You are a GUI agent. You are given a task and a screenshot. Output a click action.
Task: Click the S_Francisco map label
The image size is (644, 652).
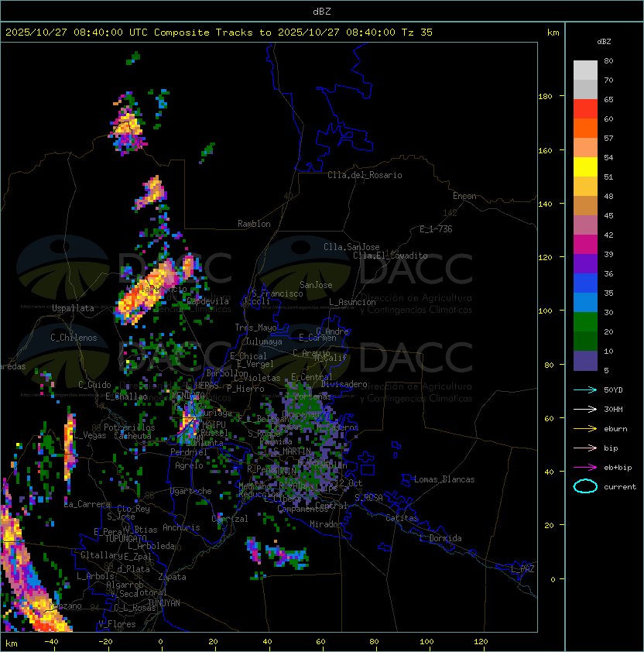(x=277, y=293)
